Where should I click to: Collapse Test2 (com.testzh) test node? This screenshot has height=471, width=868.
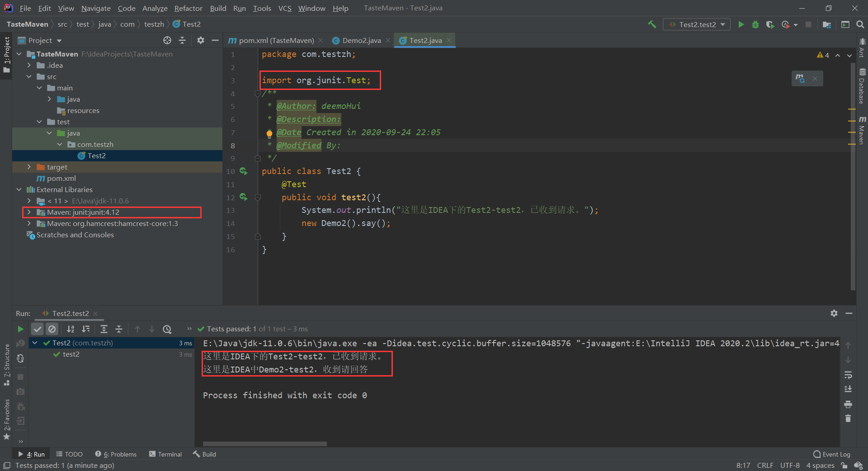click(35, 343)
